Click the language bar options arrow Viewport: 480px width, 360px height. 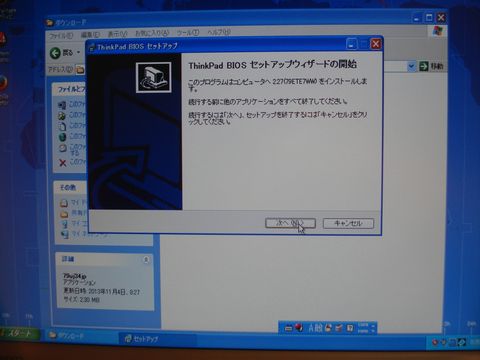click(373, 331)
